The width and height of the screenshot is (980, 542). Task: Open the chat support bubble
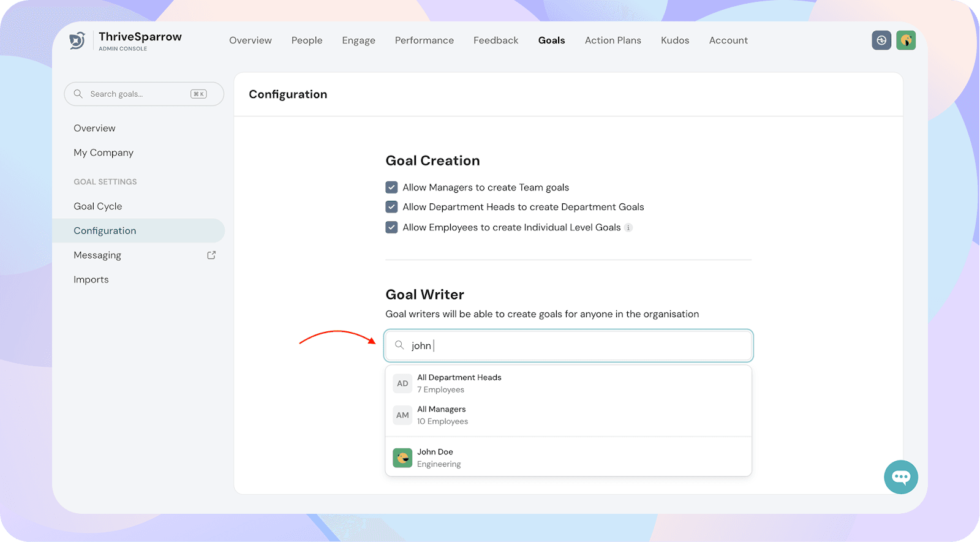tap(901, 477)
